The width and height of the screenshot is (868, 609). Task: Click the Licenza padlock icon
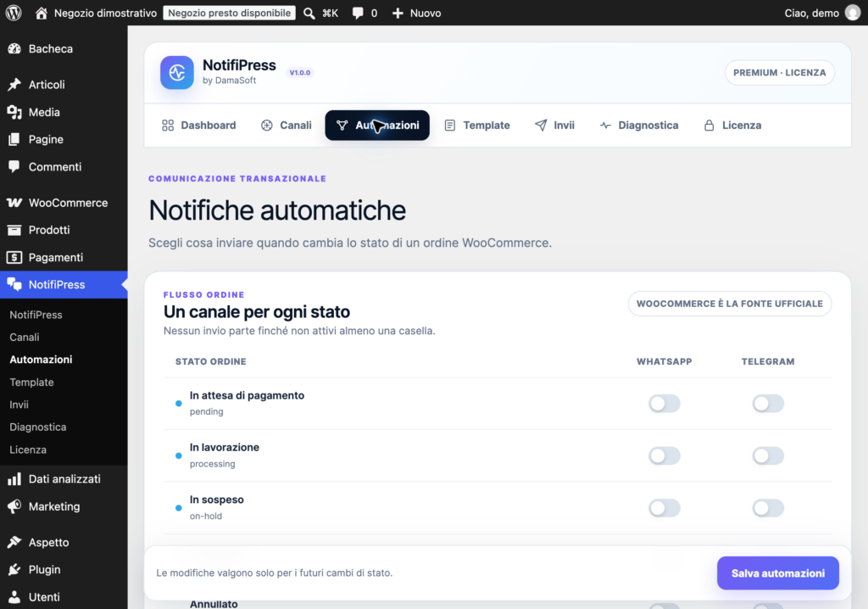pos(709,126)
